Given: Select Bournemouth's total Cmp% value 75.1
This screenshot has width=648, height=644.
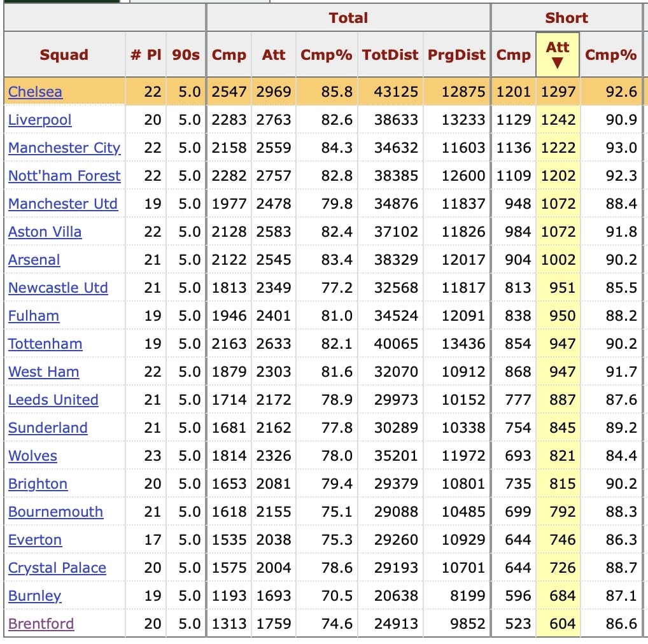Looking at the screenshot, I should pos(337,512).
